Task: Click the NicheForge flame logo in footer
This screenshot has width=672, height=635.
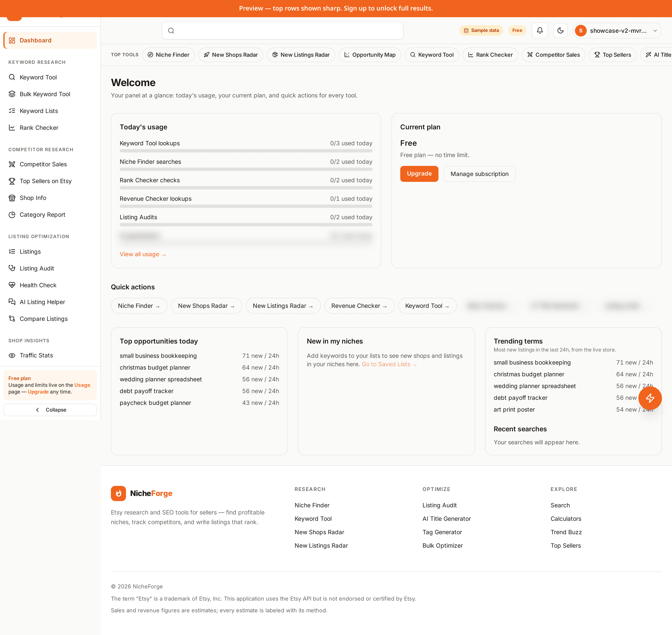Action: pos(118,493)
